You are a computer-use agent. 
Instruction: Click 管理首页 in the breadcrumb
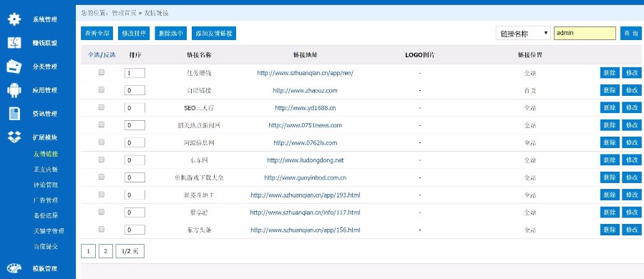124,13
